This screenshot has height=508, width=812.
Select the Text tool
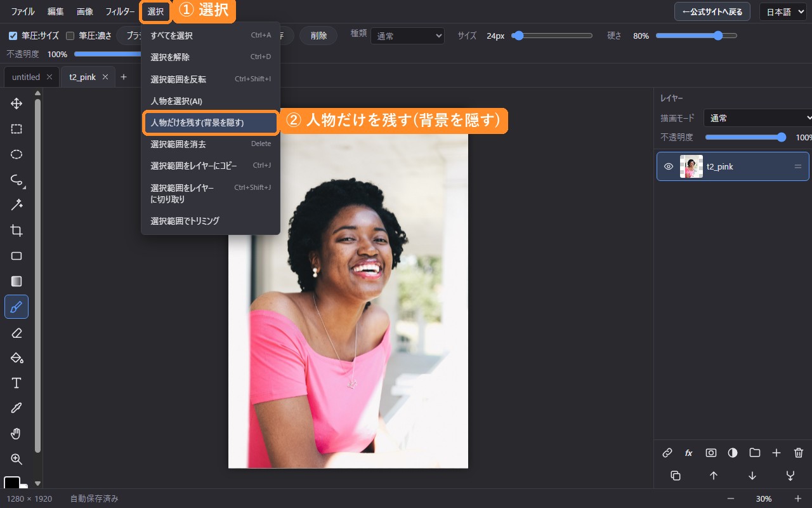click(x=16, y=383)
